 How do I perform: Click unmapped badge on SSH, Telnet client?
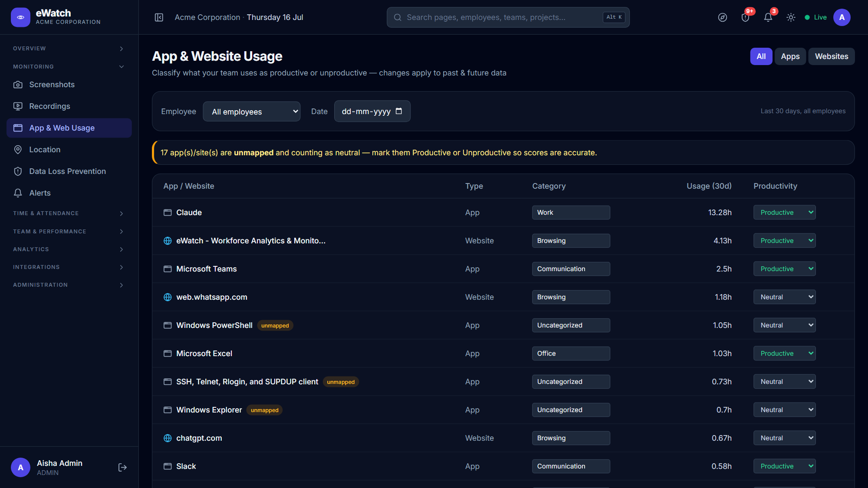(x=341, y=382)
